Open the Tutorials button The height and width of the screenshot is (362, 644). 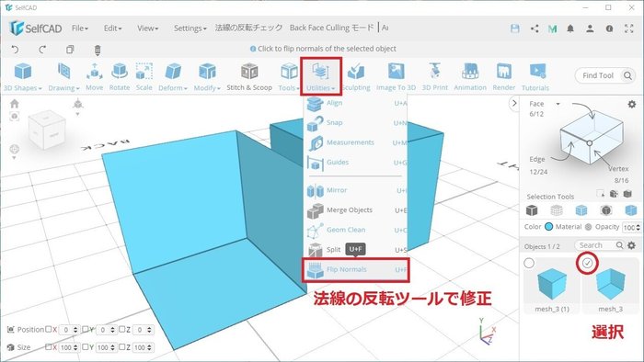pyautogui.click(x=535, y=76)
